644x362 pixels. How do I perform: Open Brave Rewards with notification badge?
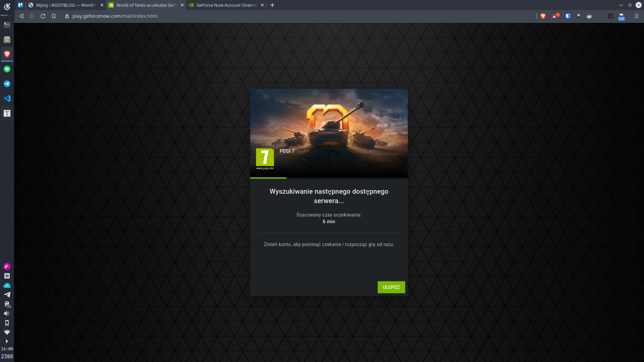coord(556,16)
